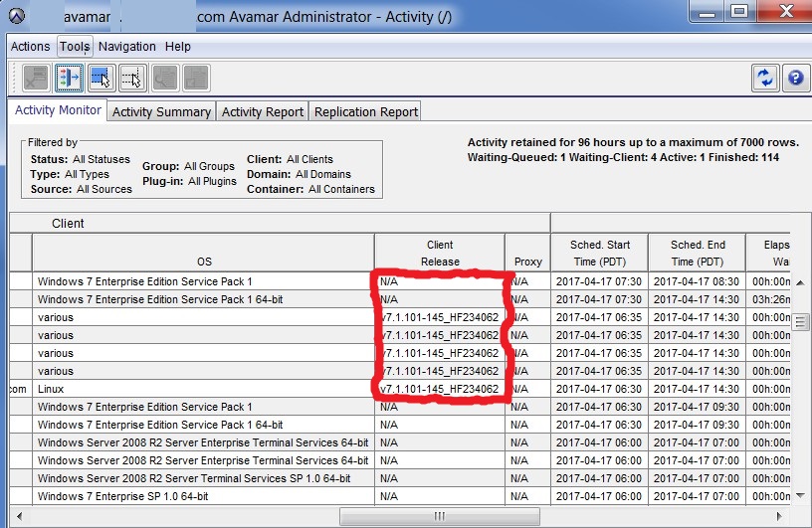Click 'Plug-in: All Plugins' filter text
This screenshot has height=528, width=812.
[189, 181]
